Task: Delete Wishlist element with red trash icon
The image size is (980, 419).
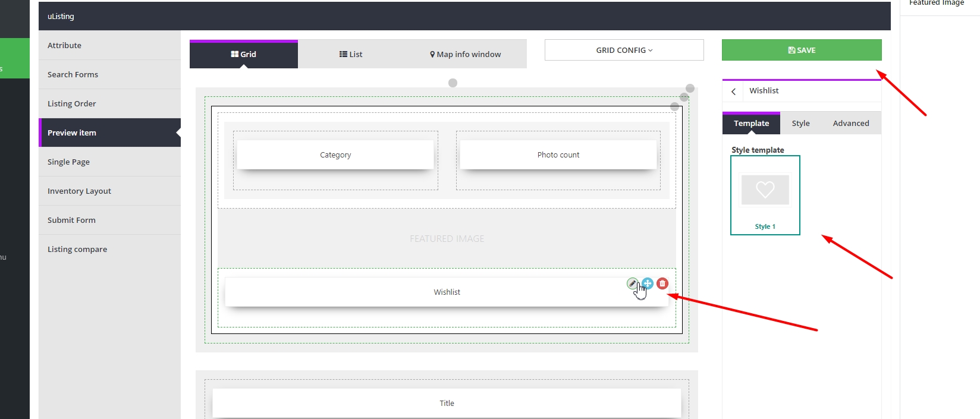Action: pyautogui.click(x=662, y=283)
